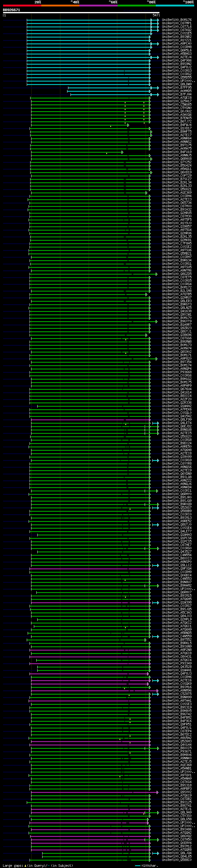Pick the UniRef100_Q8GTJ0 label

[176, 525]
